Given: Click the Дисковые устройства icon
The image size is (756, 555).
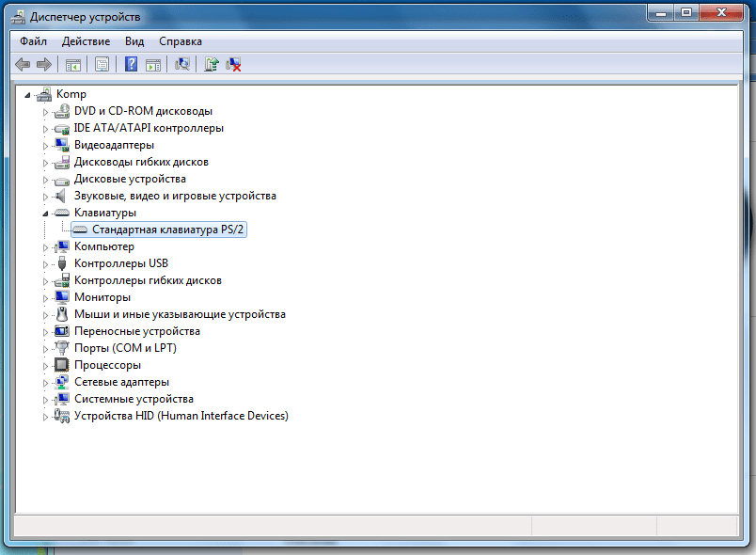Looking at the screenshot, I should tap(62, 180).
